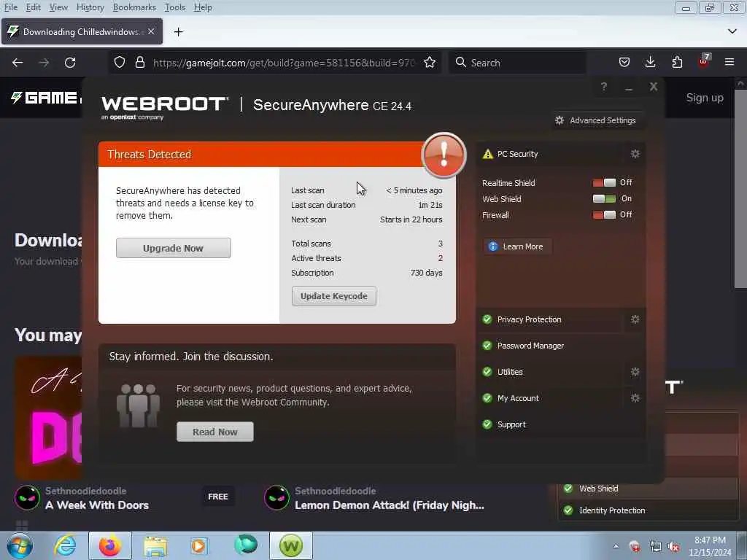Open Firefox Pocket save icon
The width and height of the screenshot is (747, 560).
624,63
